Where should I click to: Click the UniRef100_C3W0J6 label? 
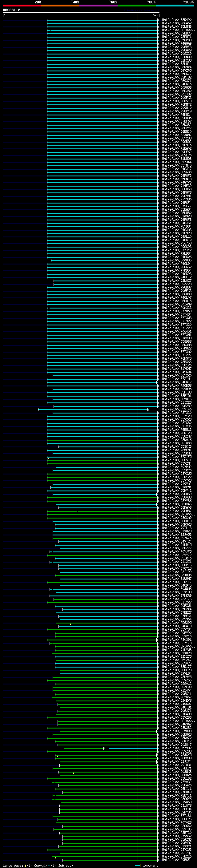(177, 440)
